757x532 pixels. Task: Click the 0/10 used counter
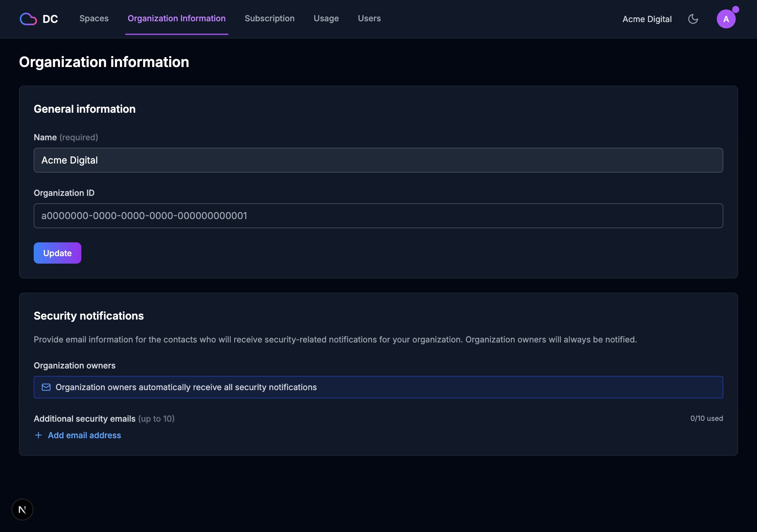(x=706, y=419)
